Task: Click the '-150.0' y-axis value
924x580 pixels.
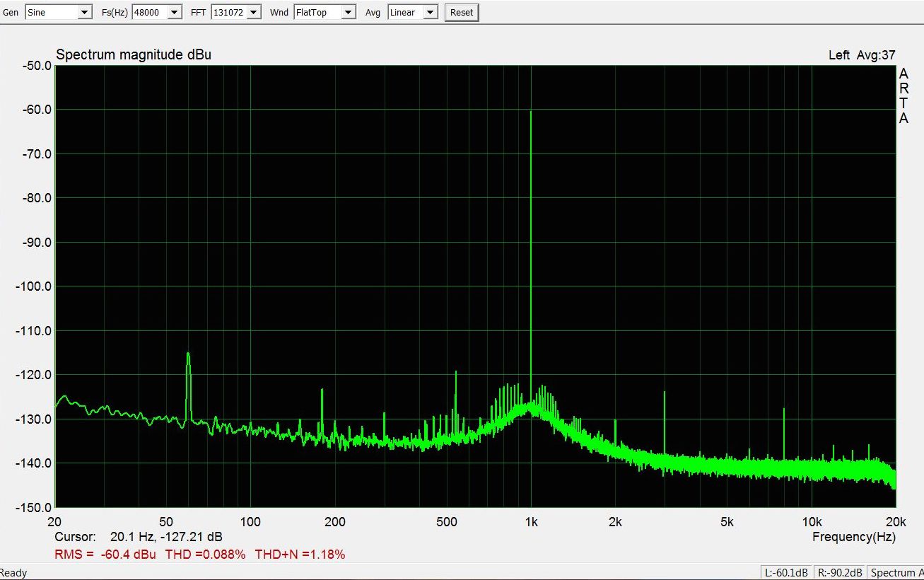Action: (33, 508)
